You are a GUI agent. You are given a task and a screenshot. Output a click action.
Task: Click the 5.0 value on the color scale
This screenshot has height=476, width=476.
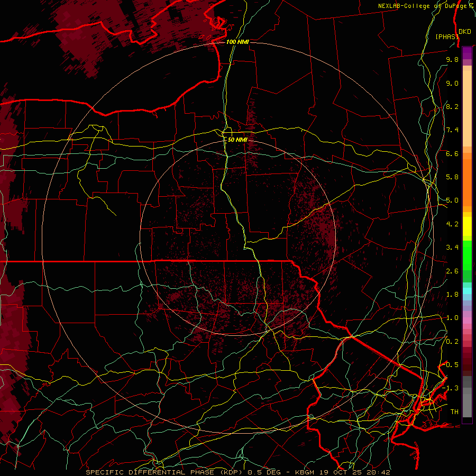(452, 200)
